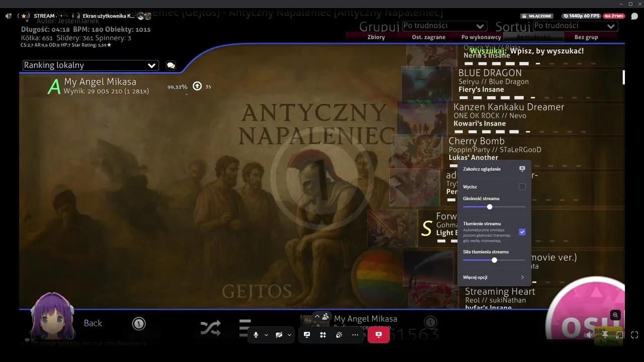This screenshot has height=362, width=644.
Task: Adjust the Głośność streamu slider handle
Action: [490, 207]
